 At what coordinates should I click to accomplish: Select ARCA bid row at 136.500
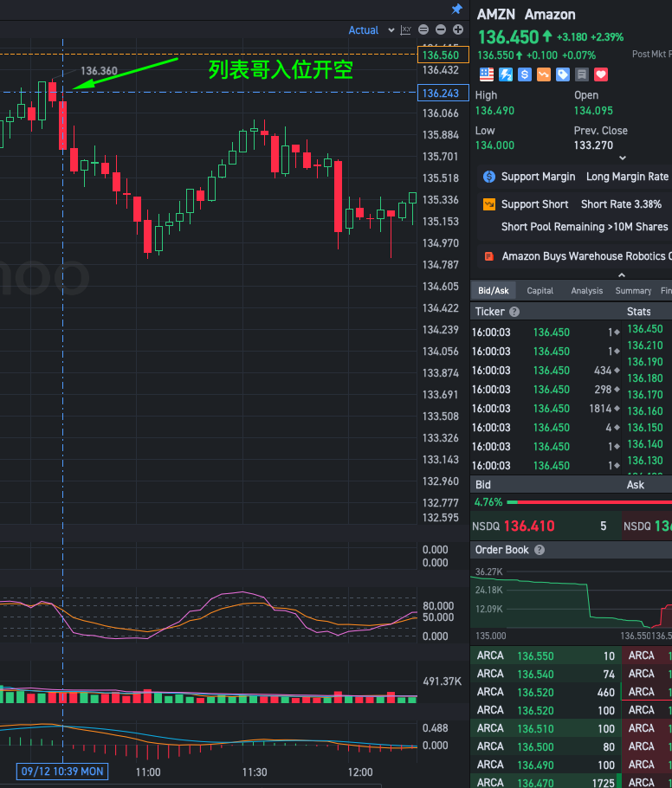tap(546, 746)
